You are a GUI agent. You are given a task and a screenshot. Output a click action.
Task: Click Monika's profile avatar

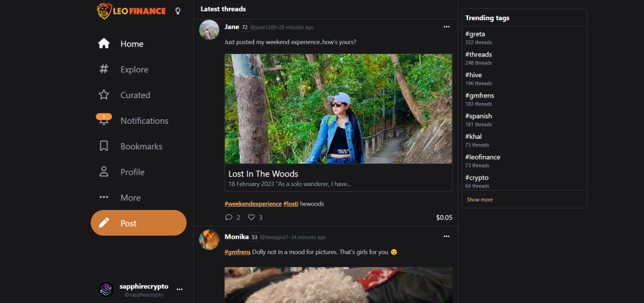click(x=209, y=240)
